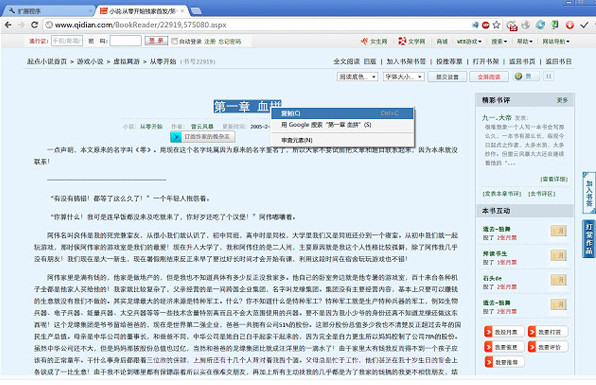596x385 pixels.
Task: Click the green bookmark extension icon
Action: tap(555, 25)
